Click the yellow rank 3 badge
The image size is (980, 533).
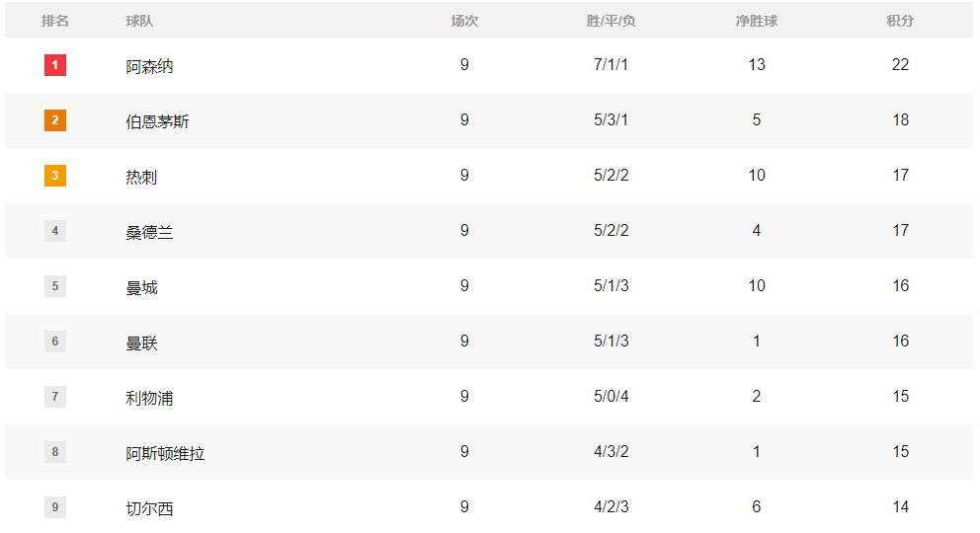(x=55, y=176)
